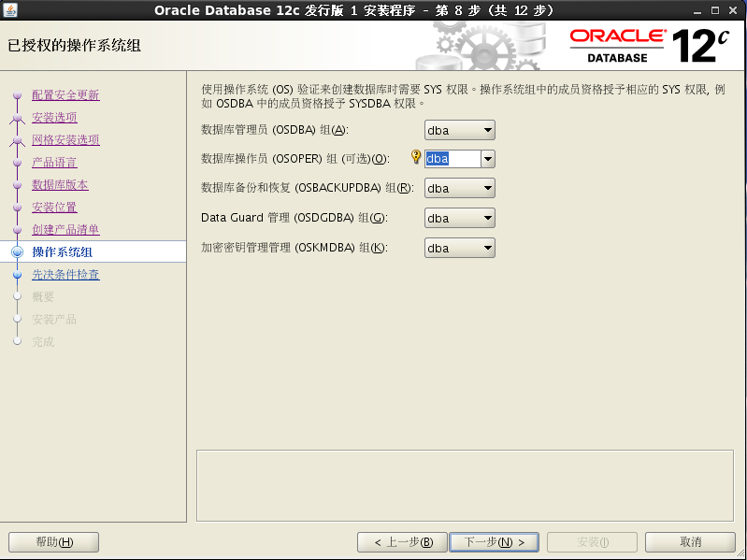Click the 帮助(H) button
Screen dimensions: 747x560
pyautogui.click(x=54, y=542)
